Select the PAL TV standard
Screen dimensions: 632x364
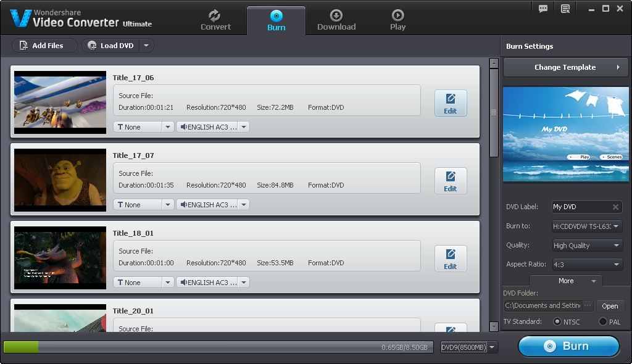603,322
